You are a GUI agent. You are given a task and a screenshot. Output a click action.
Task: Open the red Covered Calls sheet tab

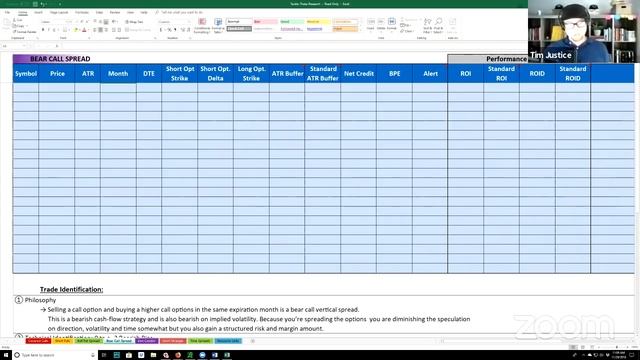(x=38, y=341)
